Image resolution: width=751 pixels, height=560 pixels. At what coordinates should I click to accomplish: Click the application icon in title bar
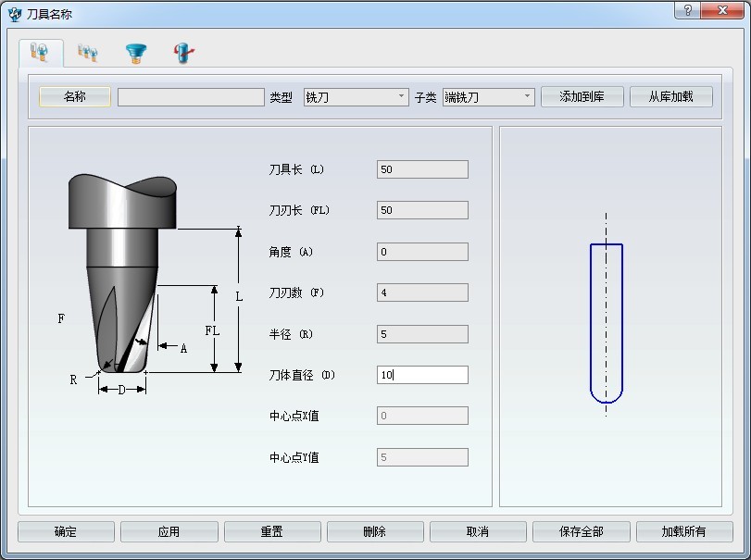click(15, 15)
